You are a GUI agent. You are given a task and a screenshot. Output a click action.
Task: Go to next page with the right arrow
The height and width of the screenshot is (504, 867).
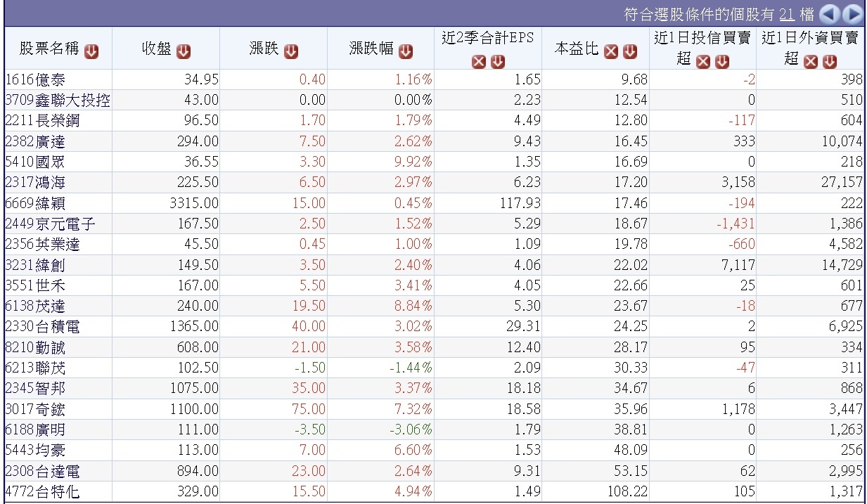tap(852, 13)
